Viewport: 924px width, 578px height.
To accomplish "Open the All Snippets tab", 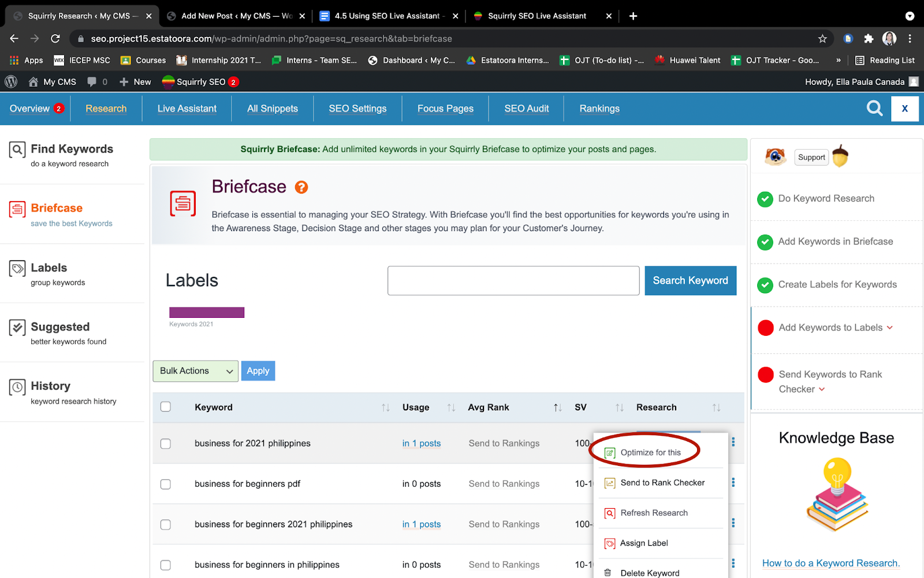I will [273, 109].
